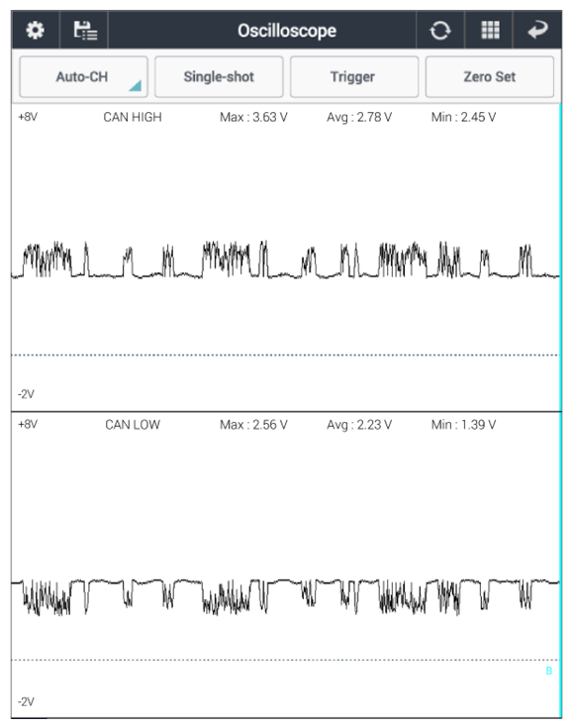The height and width of the screenshot is (728, 572).
Task: Click the CAN HIGH Max 3.63 V readout
Action: [x=253, y=117]
